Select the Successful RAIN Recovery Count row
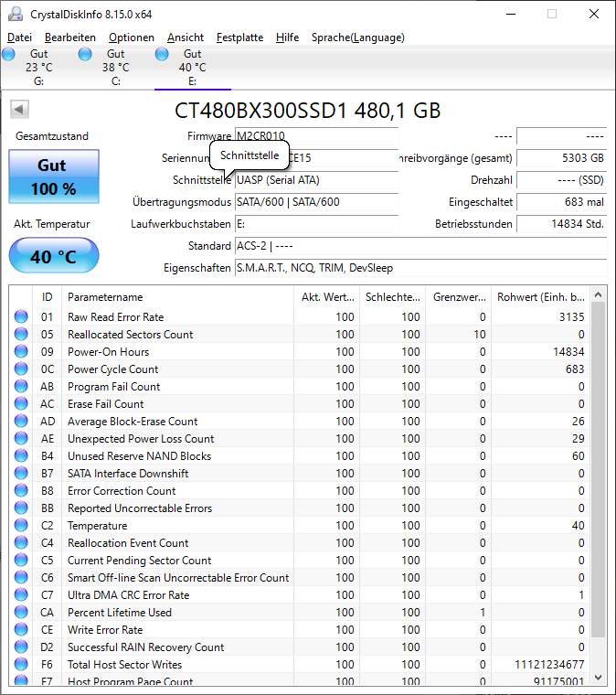Viewport: 616px width, 695px height. [300, 647]
